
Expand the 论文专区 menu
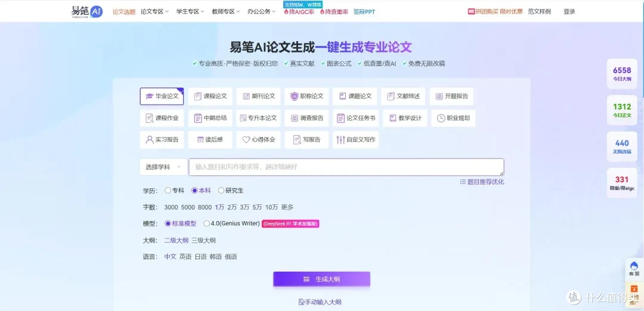coord(154,12)
